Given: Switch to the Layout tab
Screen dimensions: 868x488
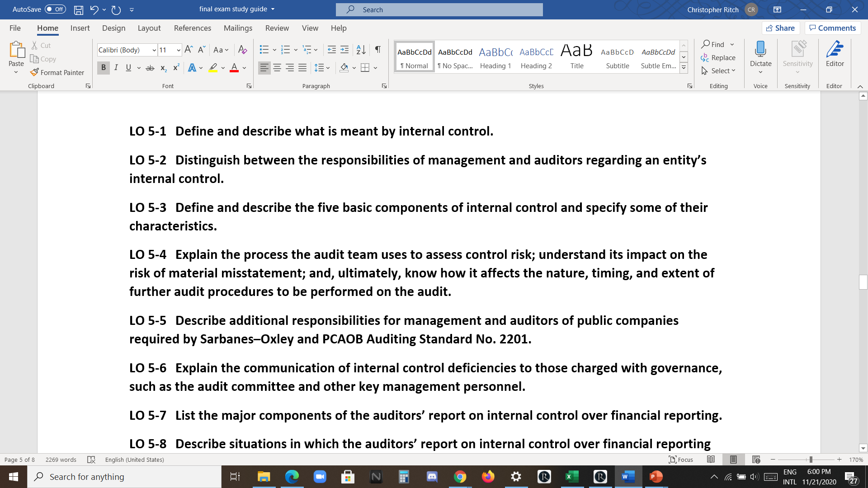Looking at the screenshot, I should [149, 28].
